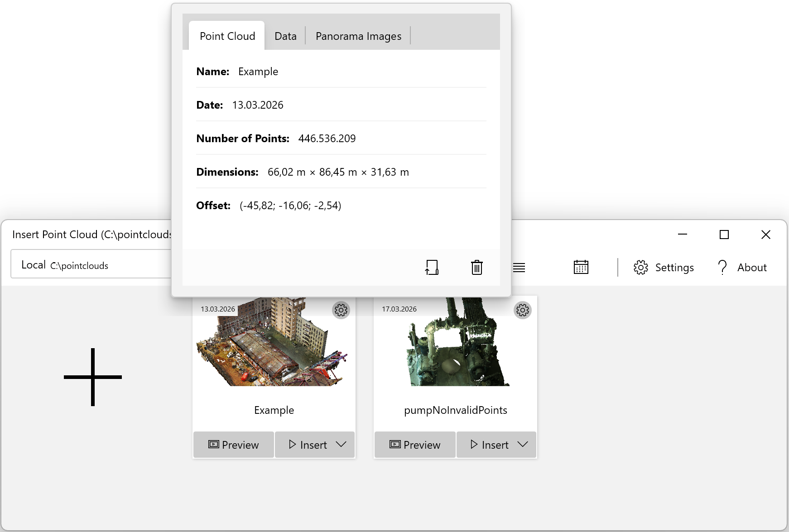Insert the Example point cloud
Viewport: 789px width, 532px height.
pyautogui.click(x=308, y=445)
